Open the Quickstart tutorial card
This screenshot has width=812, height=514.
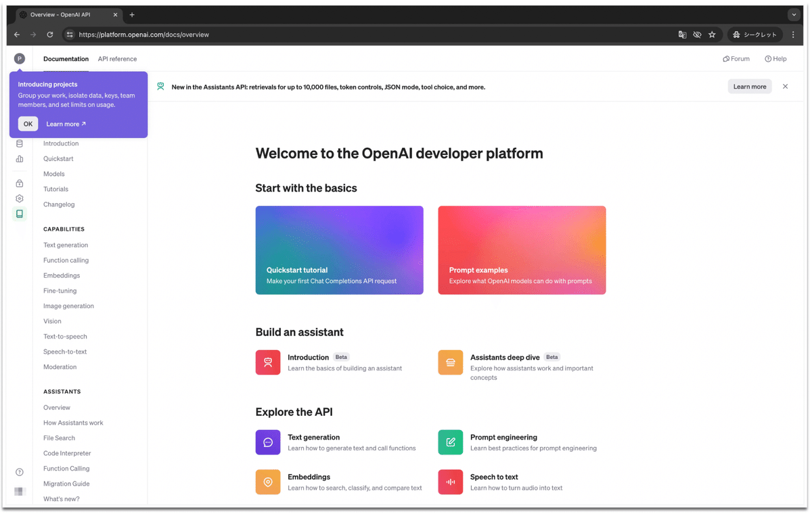(340, 251)
